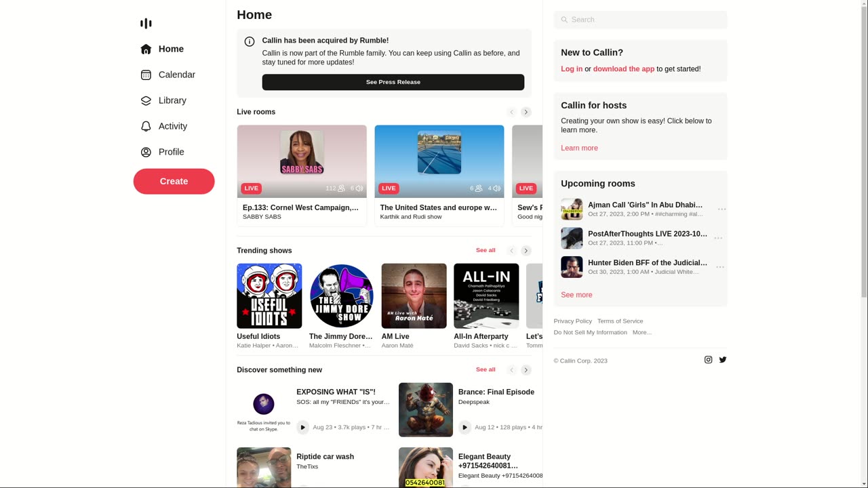See all Trending shows
Viewport: 868px width, 488px height.
(486, 250)
